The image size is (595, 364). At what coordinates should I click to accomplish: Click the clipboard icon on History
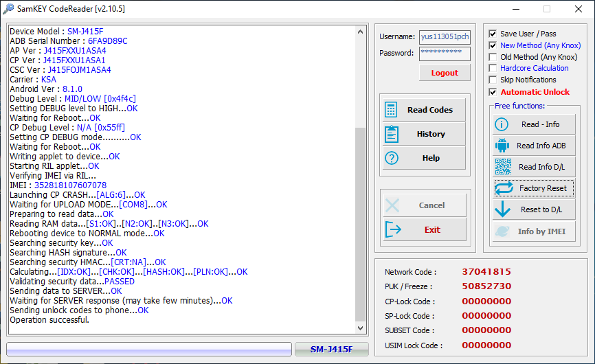(x=391, y=134)
